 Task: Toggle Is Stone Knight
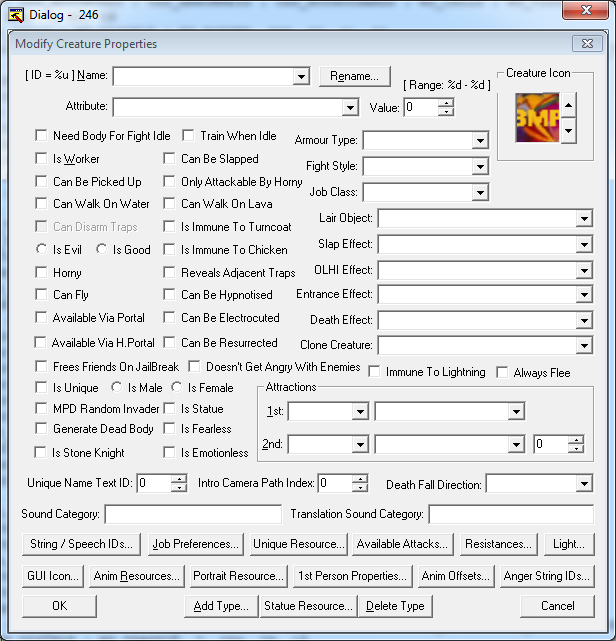pyautogui.click(x=40, y=453)
